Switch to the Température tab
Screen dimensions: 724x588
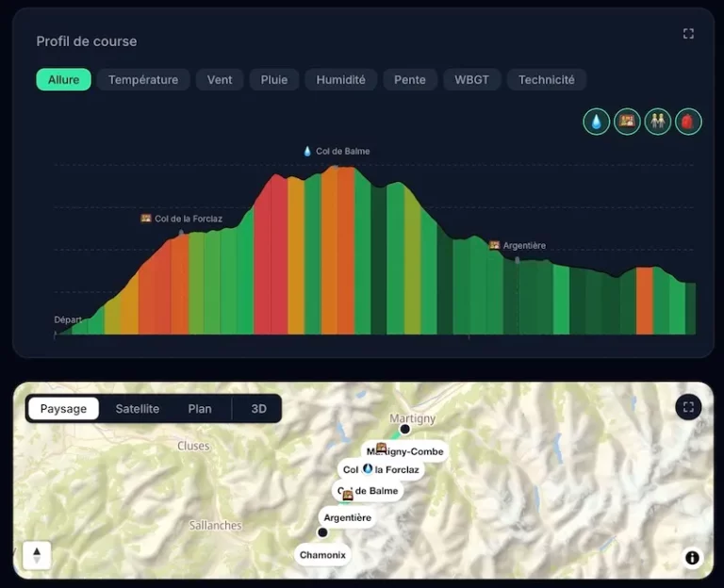(143, 79)
